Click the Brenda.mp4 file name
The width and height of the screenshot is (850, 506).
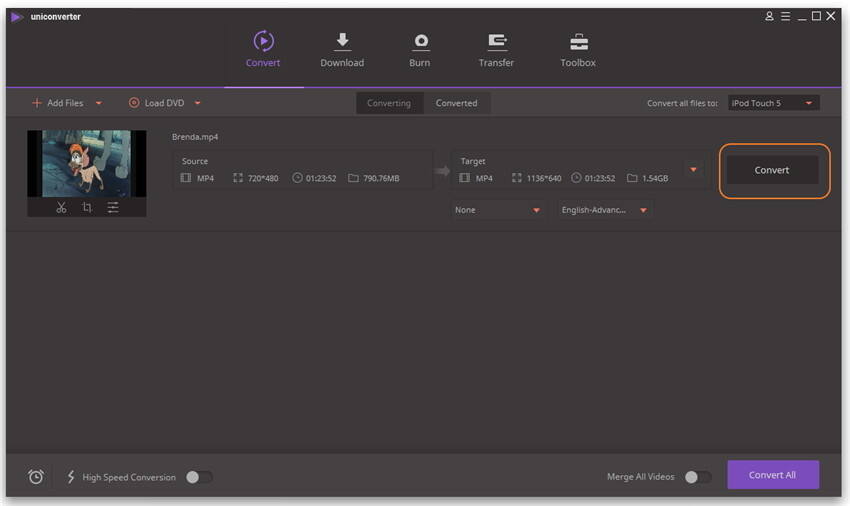(195, 137)
